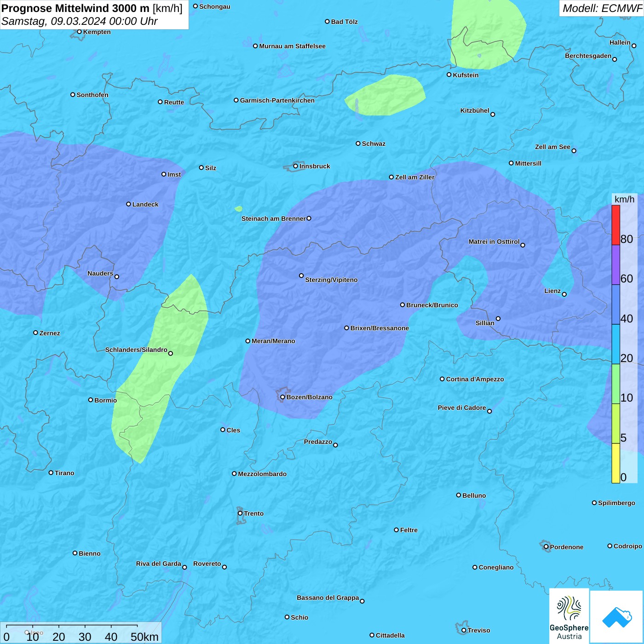Click the red 80 km/h legend color

tap(615, 225)
